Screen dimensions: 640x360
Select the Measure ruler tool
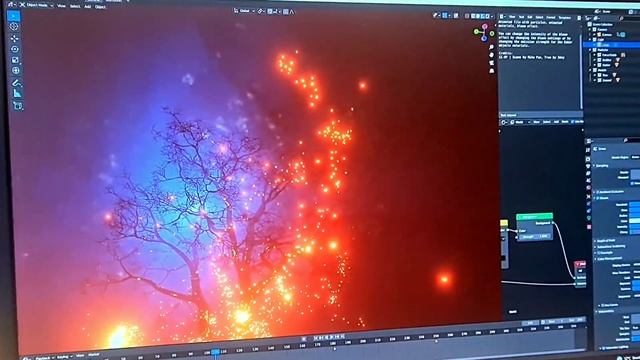[x=17, y=93]
